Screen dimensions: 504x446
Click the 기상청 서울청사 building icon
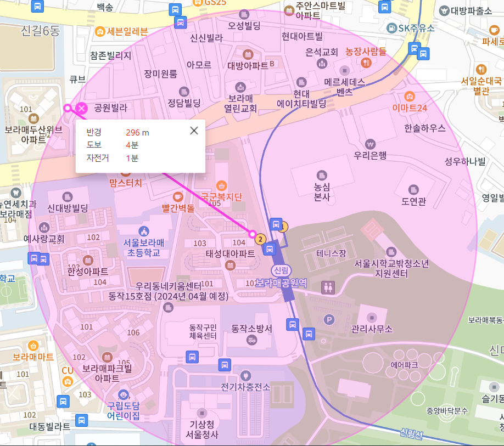coord(202,413)
